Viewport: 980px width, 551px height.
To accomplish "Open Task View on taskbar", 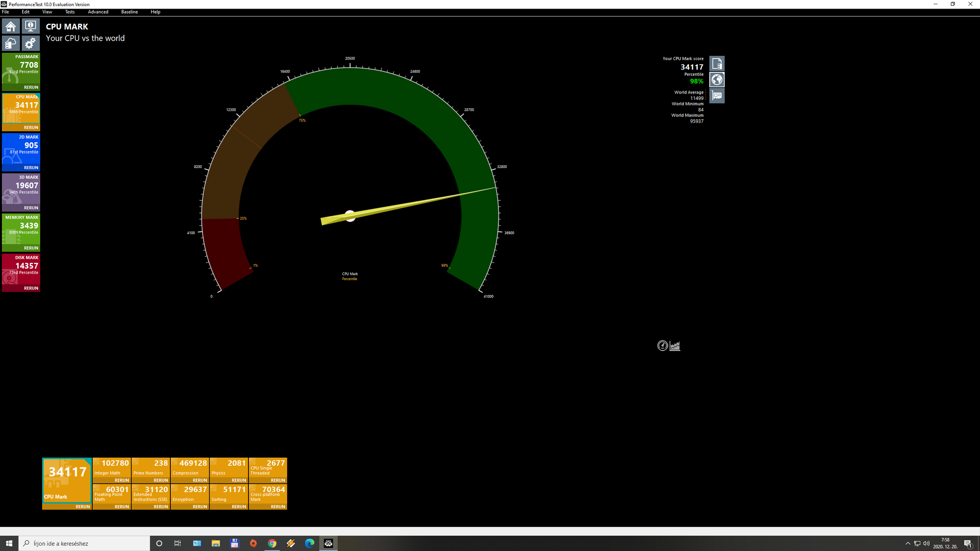I will click(177, 543).
